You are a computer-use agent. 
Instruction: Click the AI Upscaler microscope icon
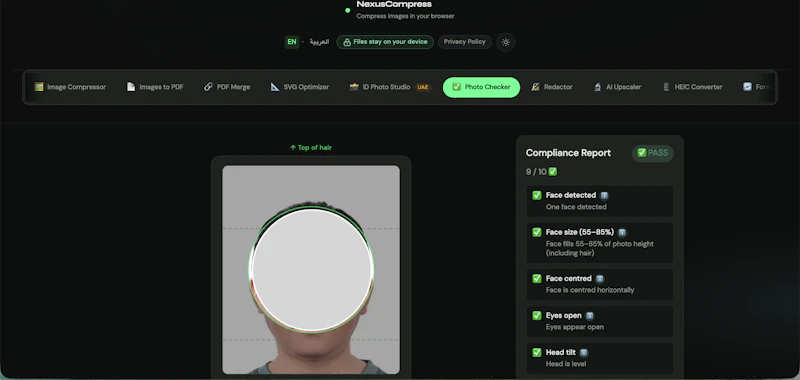597,87
